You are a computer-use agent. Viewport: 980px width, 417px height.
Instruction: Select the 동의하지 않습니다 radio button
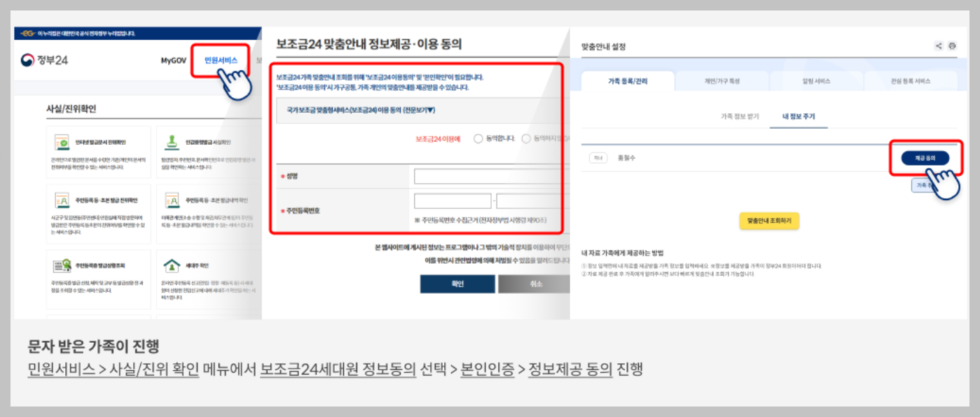coord(526,139)
